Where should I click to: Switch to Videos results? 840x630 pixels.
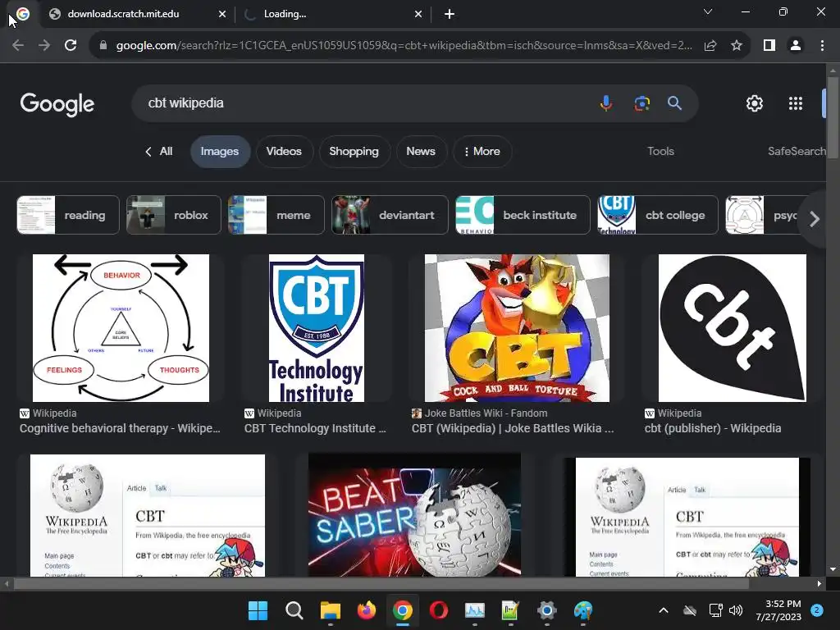point(284,152)
